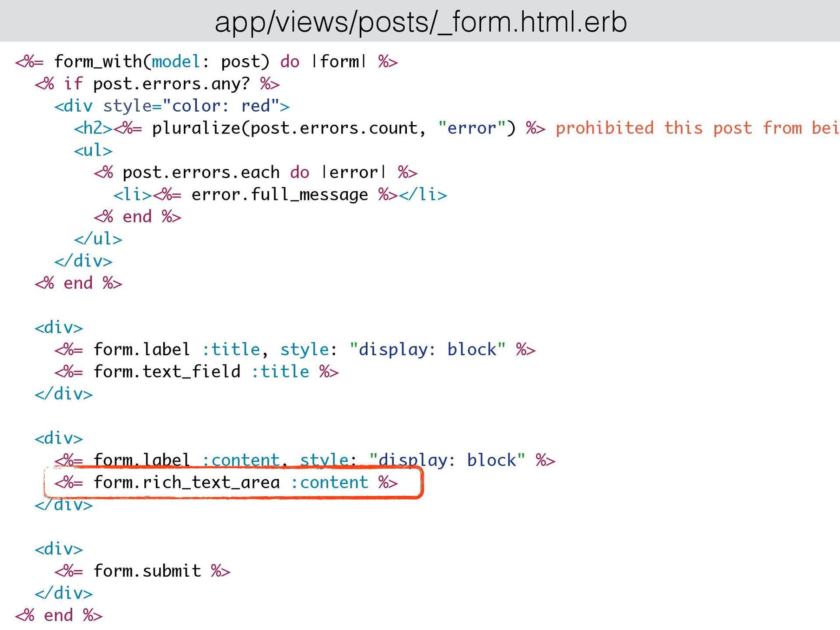Click the 'post.errors.each do |error|' line
840x630 pixels.
(255, 172)
